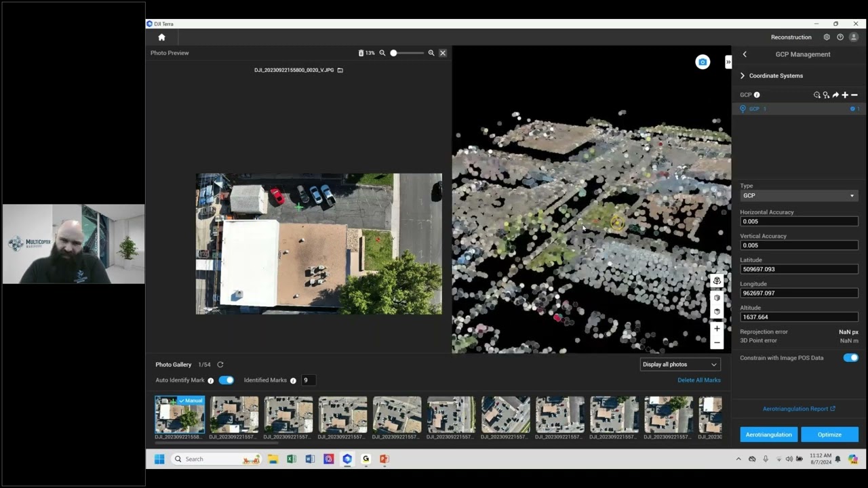Click the middle cube view icon in 3D viewport

click(717, 298)
